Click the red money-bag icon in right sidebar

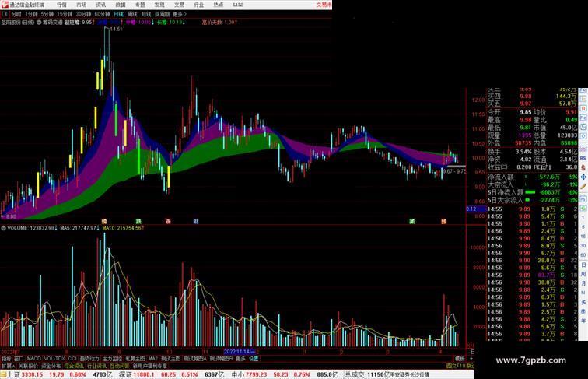tap(583, 167)
